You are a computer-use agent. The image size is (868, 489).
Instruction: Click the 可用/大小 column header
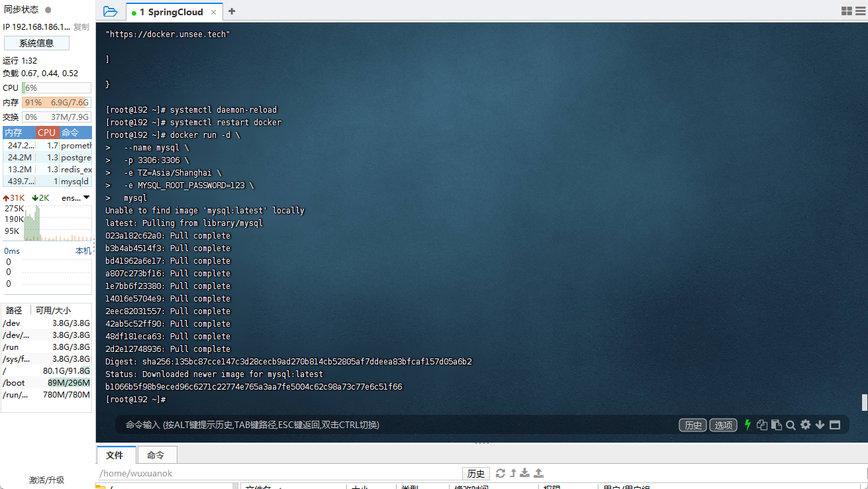53,310
